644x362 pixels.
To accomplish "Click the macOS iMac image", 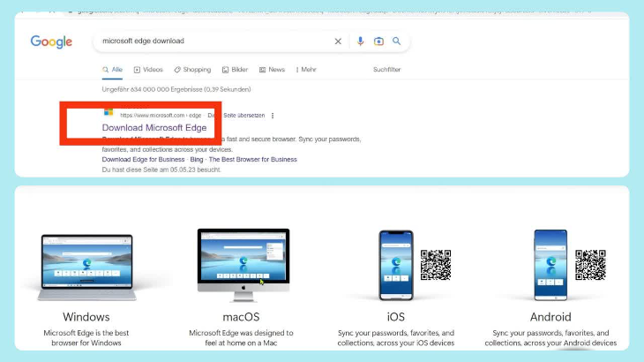I will [x=243, y=266].
